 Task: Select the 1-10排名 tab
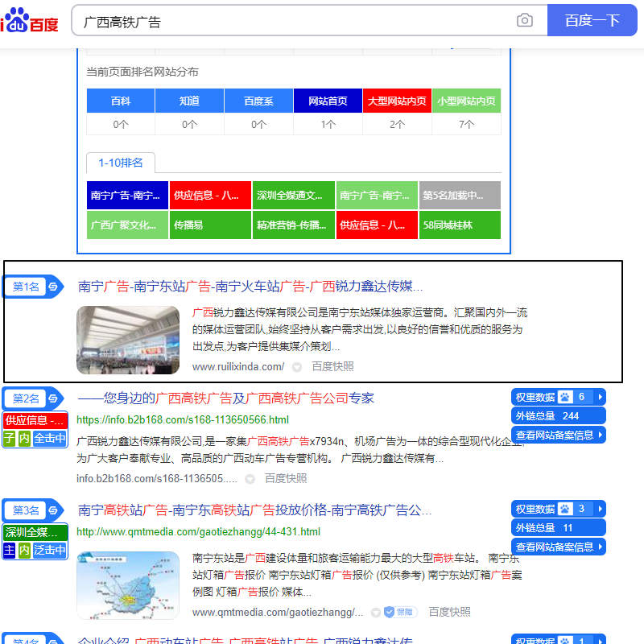click(121, 163)
